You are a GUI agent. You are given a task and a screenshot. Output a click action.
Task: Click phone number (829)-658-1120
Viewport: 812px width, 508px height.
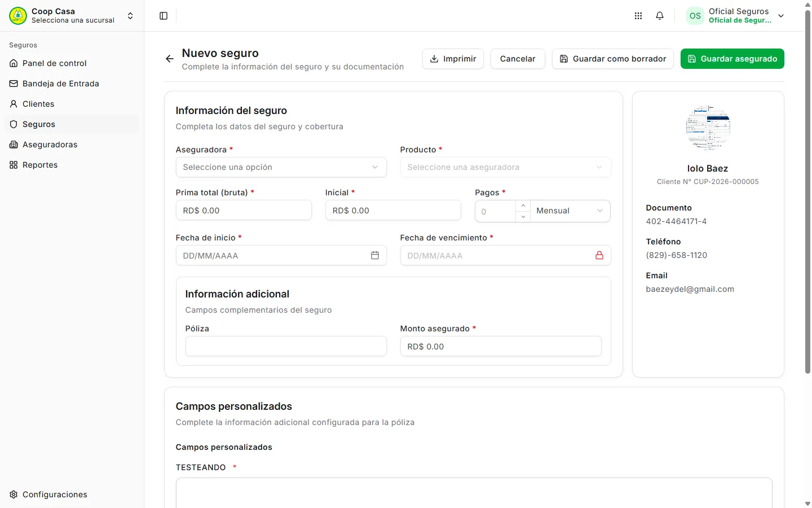[x=677, y=255]
